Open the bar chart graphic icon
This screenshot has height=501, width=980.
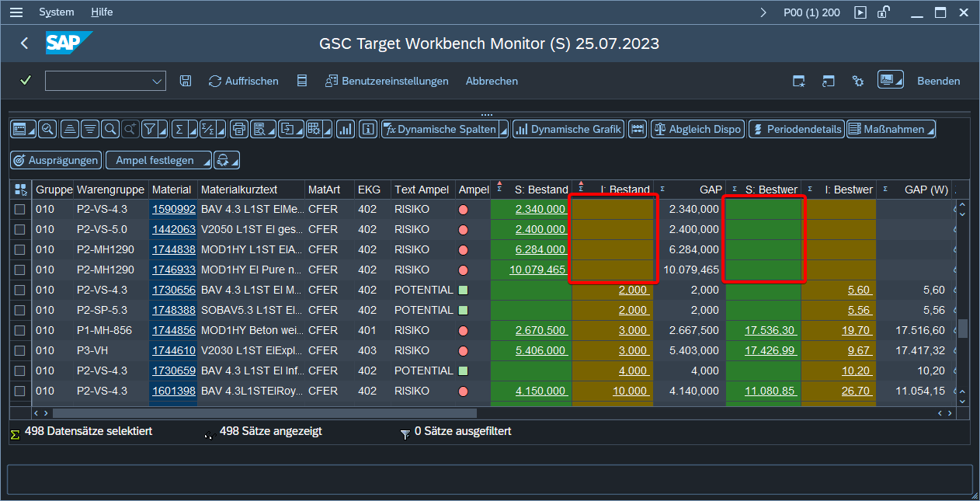tap(345, 130)
